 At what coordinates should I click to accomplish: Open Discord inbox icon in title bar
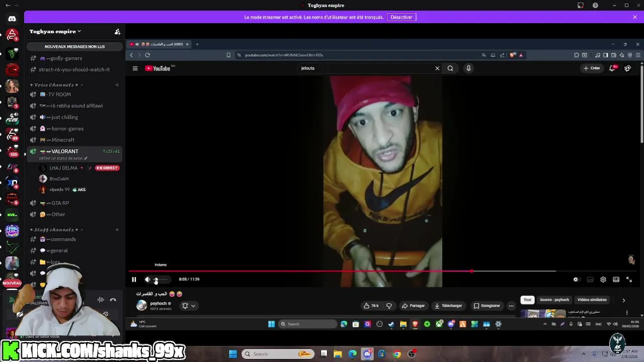click(580, 6)
